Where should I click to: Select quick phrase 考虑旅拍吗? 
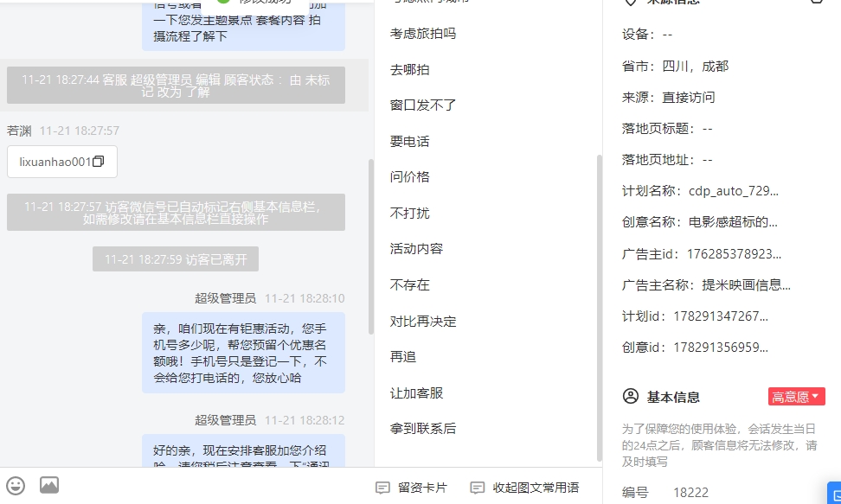[x=422, y=33]
